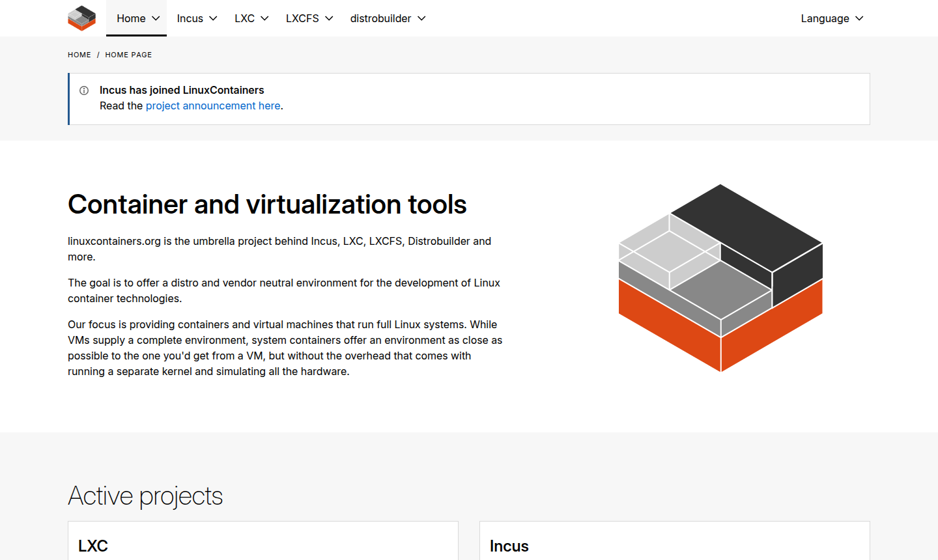Screen dimensions: 938x560
Task: Open the Home navigation menu
Action: point(131,18)
